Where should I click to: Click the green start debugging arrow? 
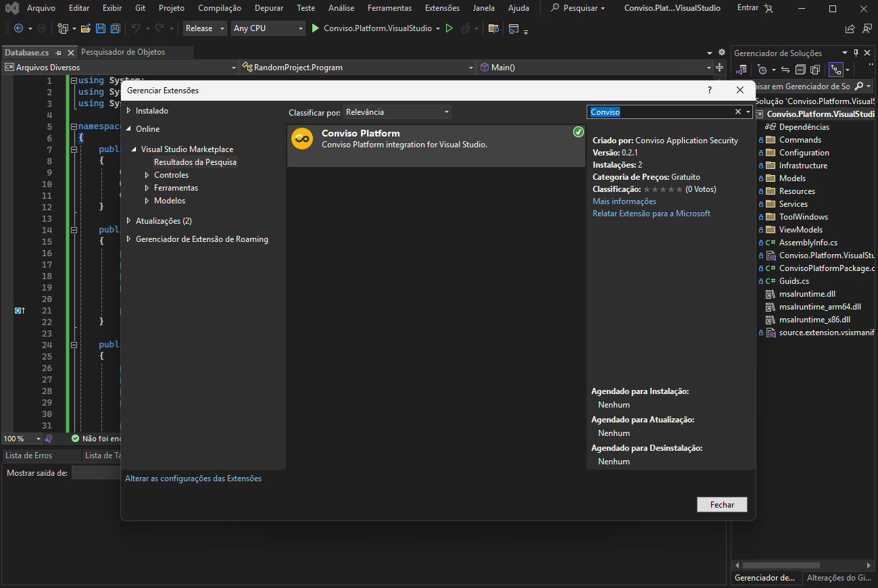[315, 28]
